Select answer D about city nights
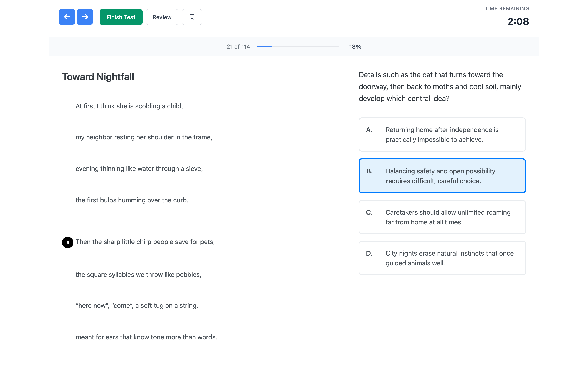The width and height of the screenshot is (588, 368). pos(442,258)
